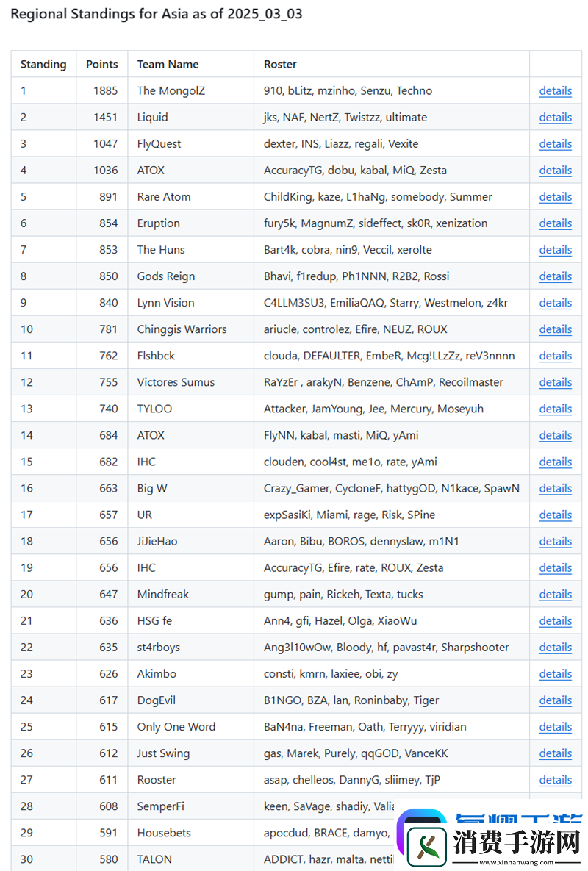588x871 pixels.
Task: View the Flshbck details link
Action: [x=555, y=356]
